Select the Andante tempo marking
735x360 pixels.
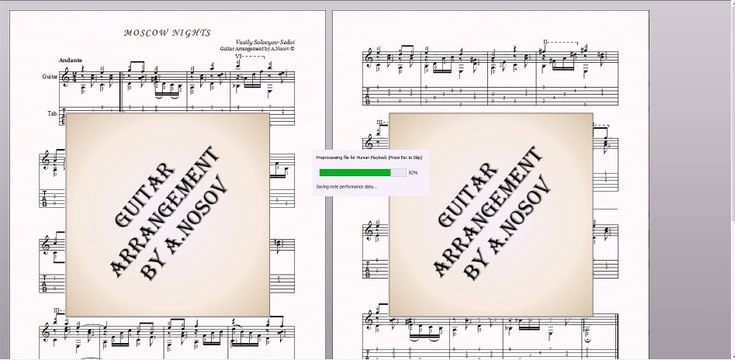[71, 60]
